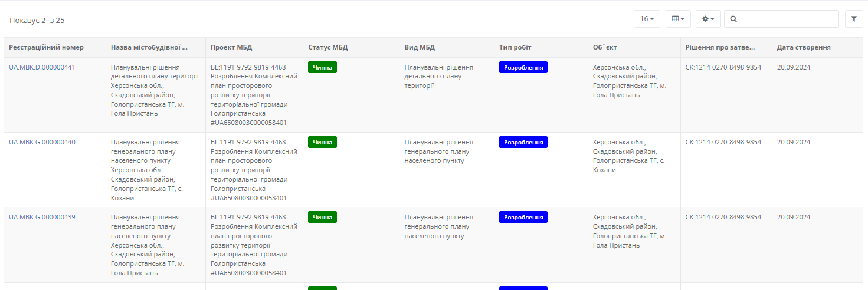Click blue Розроблення badge in second row
This screenshot has height=290, width=868.
(523, 142)
